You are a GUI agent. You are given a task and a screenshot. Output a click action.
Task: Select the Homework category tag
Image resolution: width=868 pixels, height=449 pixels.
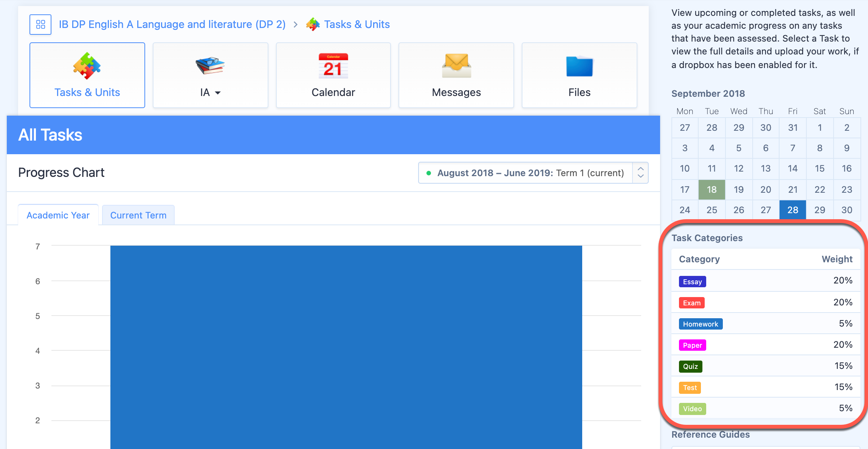(x=701, y=324)
